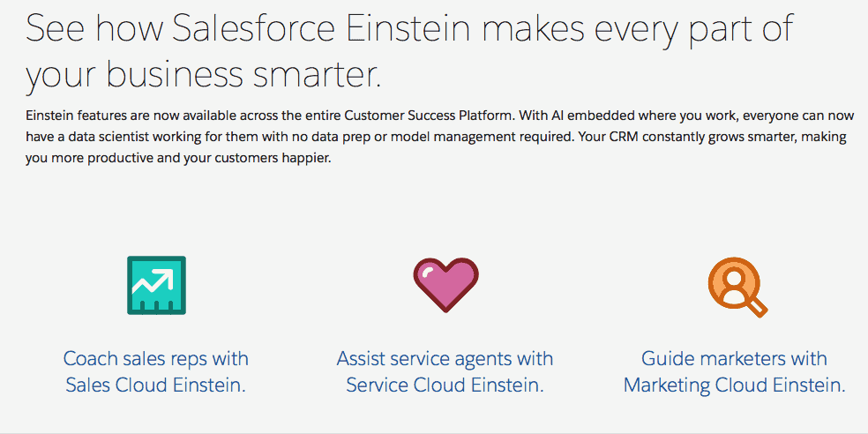Viewport: 868px width, 434px height.
Task: Follow the "Sales Cloud Einstein." link text
Action: pyautogui.click(x=155, y=385)
